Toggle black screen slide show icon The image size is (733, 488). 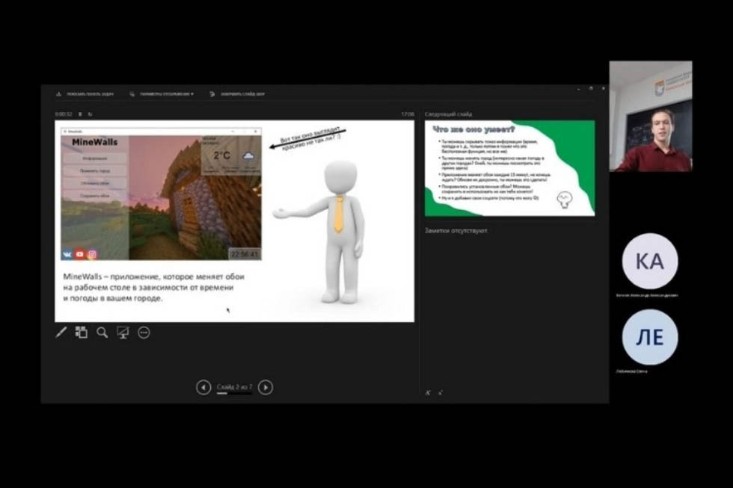coord(123,332)
